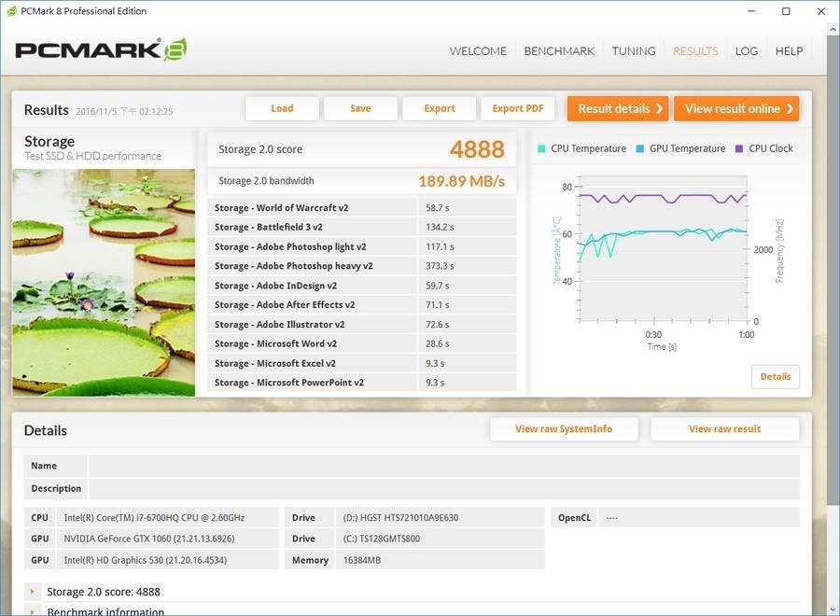Click the 373.3 s result value
This screenshot has width=840, height=616.
point(440,266)
